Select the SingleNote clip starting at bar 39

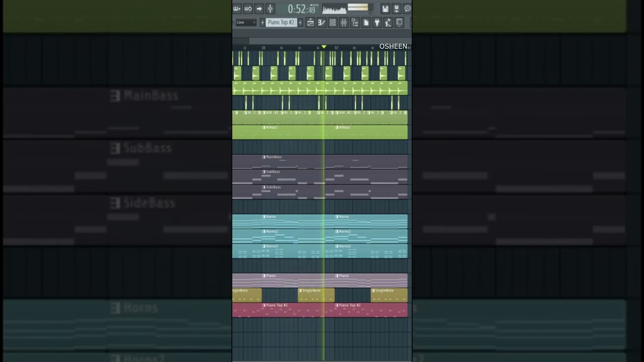click(389, 295)
